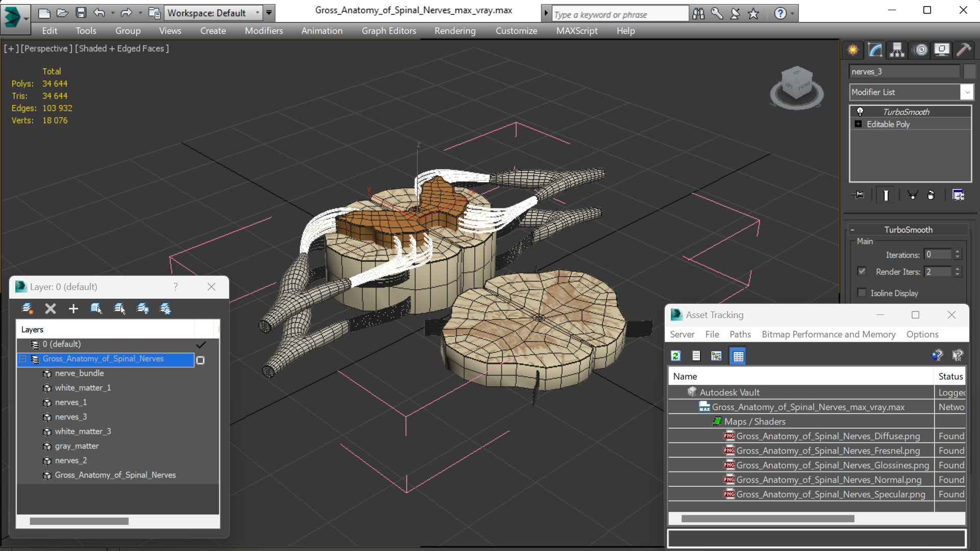This screenshot has height=551, width=980.
Task: Toggle the Render Iters checkbox
Action: [x=862, y=271]
